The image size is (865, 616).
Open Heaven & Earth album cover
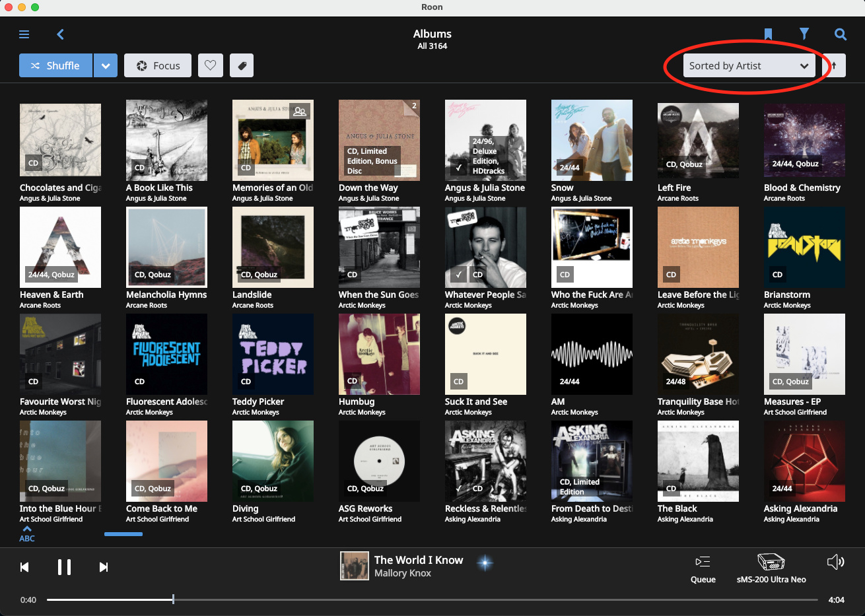coord(60,247)
